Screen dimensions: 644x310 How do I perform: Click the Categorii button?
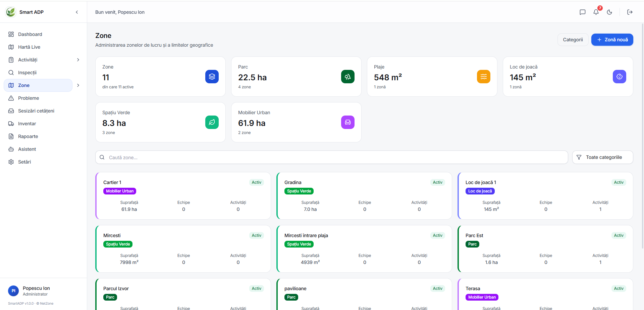[x=573, y=40]
